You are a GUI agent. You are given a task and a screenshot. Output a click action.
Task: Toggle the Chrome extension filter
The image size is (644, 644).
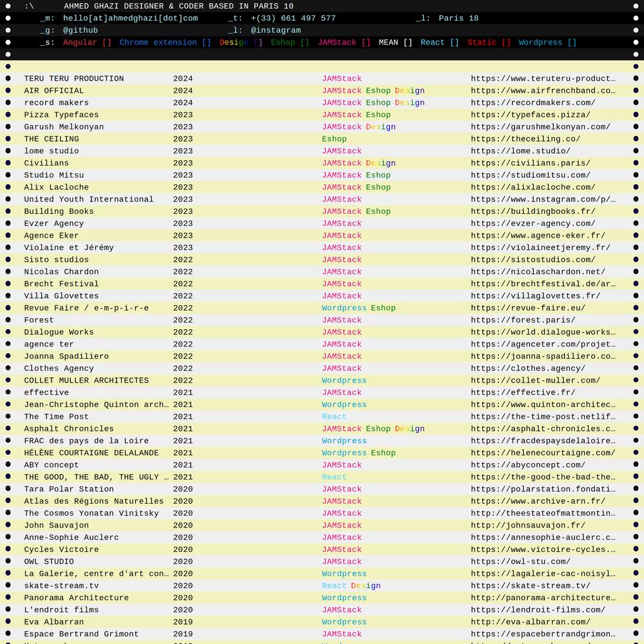165,43
